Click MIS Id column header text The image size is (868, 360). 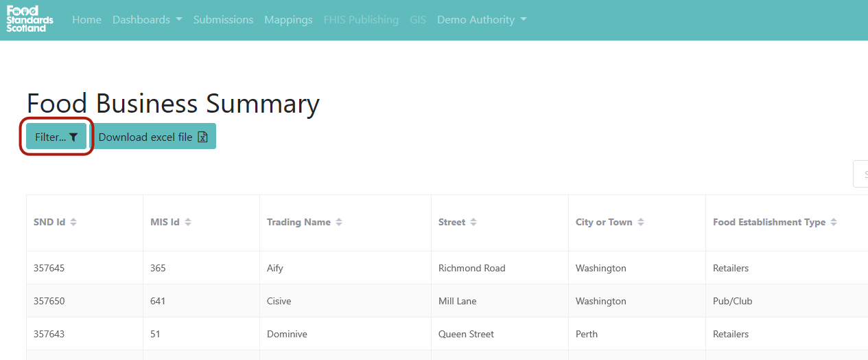[165, 223]
